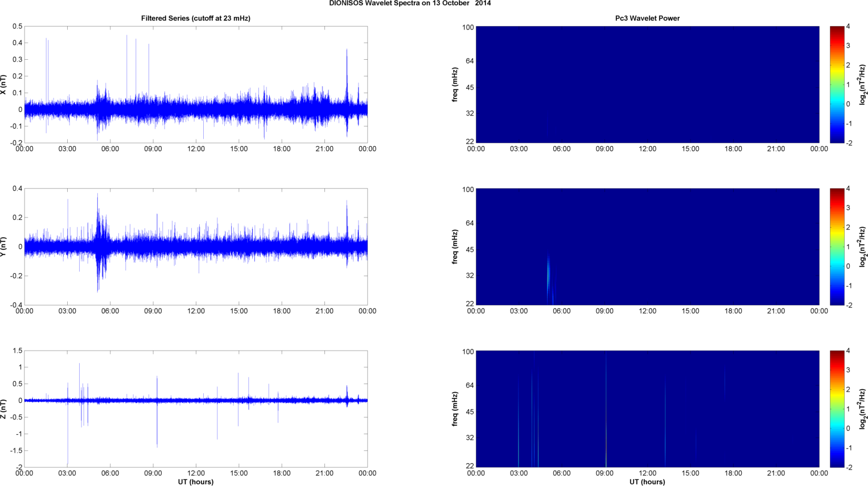Click the 0.5 tick on the X (nT) axis
This screenshot has height=486, width=868.
pos(17,27)
